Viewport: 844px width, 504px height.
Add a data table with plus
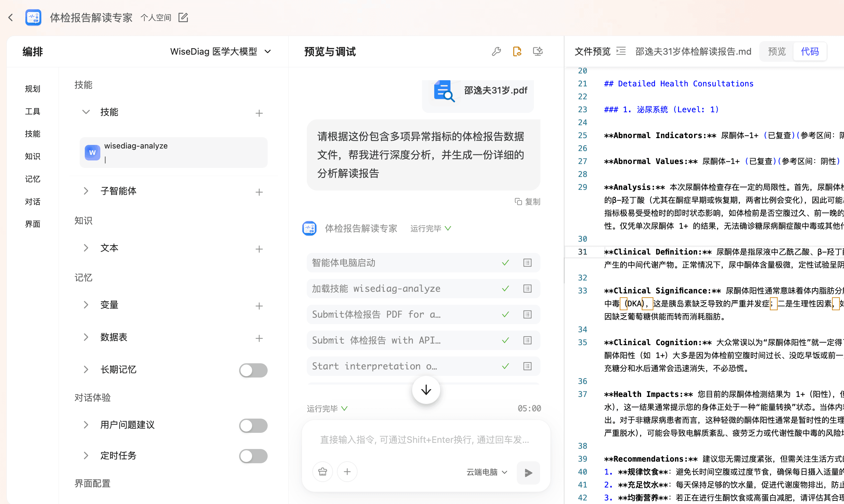click(259, 338)
